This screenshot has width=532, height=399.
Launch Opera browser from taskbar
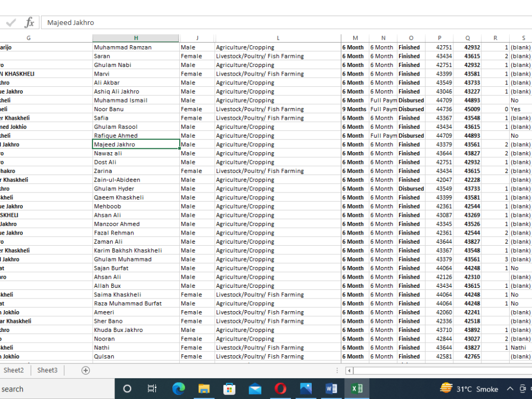pos(280,388)
